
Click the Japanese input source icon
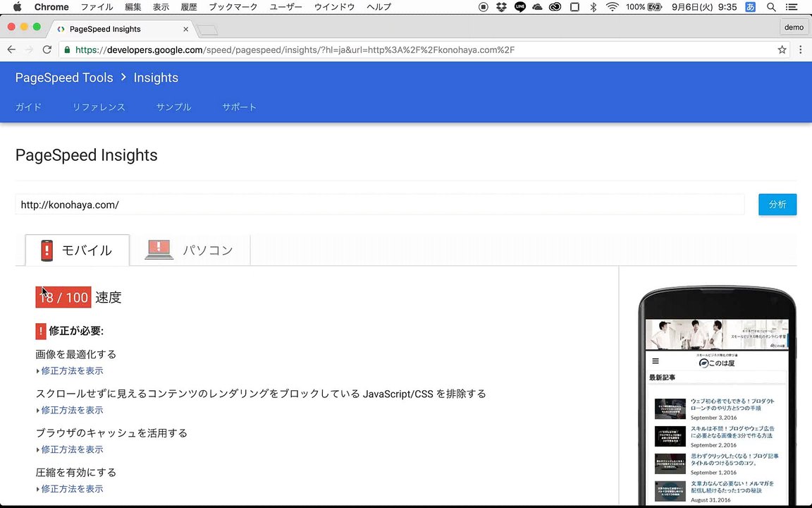(751, 7)
